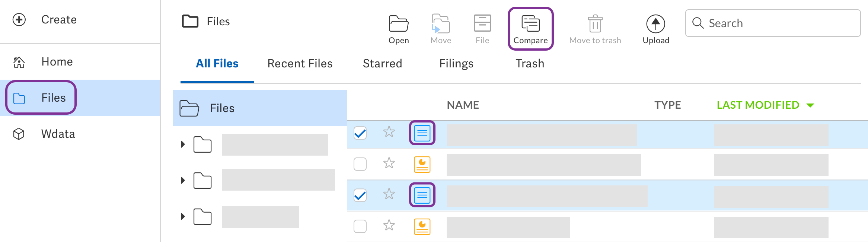Select the last row's unchecked checkbox
868x242 pixels.
coord(360,226)
